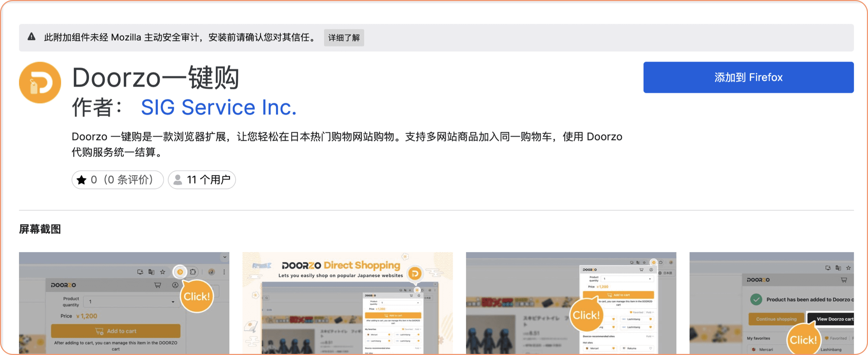Open the screenshot showing Doorzo-recommended sites list
Screen dimensions: 868x355
coord(571,303)
